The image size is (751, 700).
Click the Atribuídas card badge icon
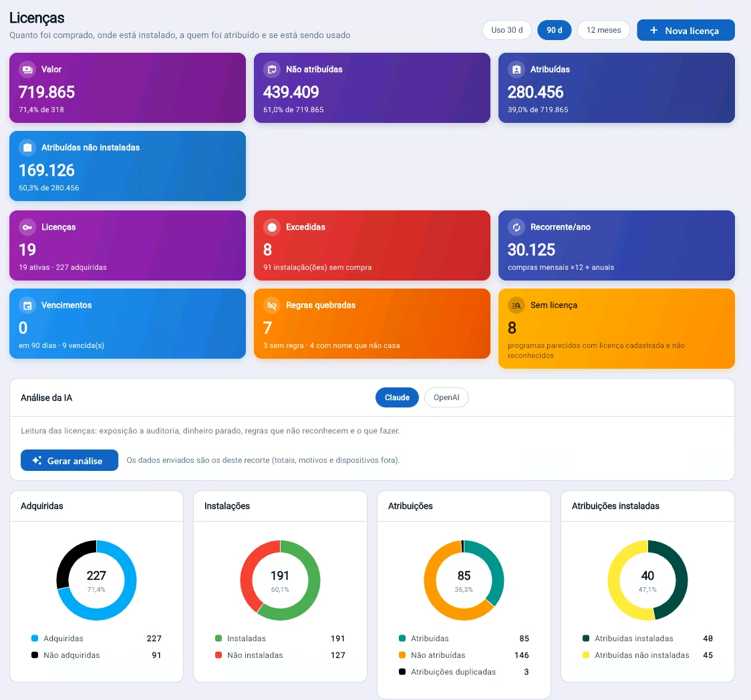point(516,69)
